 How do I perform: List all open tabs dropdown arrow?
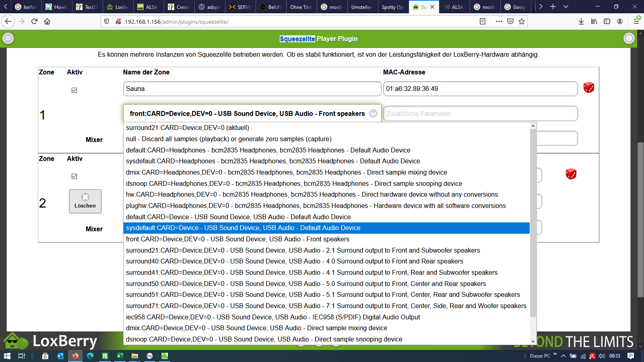pos(566,6)
